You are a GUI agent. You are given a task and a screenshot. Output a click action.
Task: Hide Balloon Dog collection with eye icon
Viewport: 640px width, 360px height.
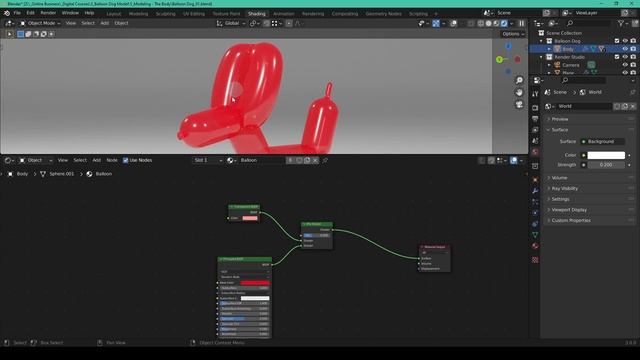(x=625, y=41)
